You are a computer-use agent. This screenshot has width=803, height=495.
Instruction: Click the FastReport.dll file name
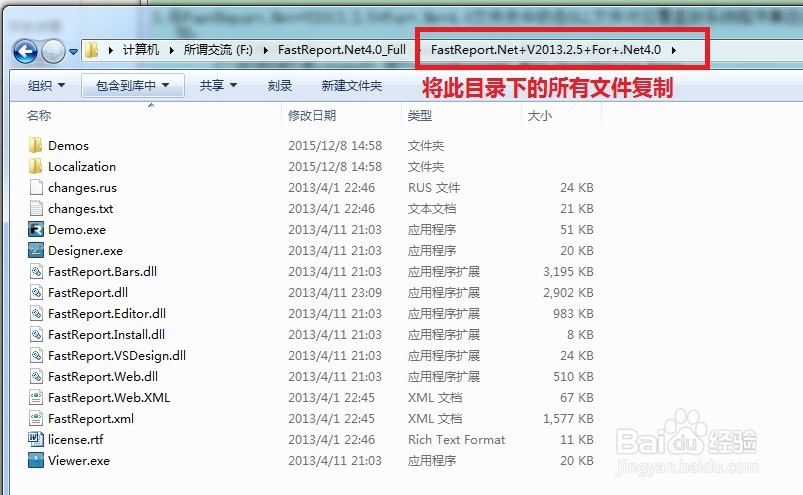pos(88,293)
